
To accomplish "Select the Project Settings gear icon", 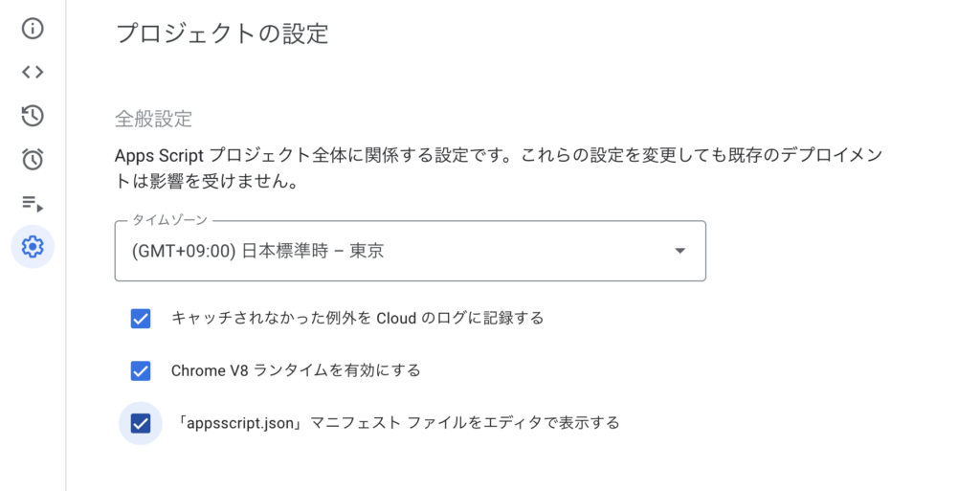I will point(33,247).
